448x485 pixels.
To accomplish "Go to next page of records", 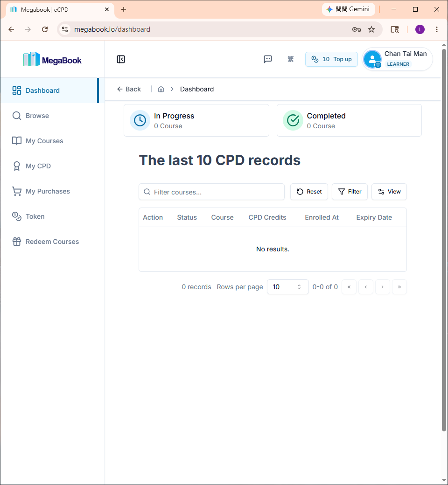I will [x=383, y=287].
